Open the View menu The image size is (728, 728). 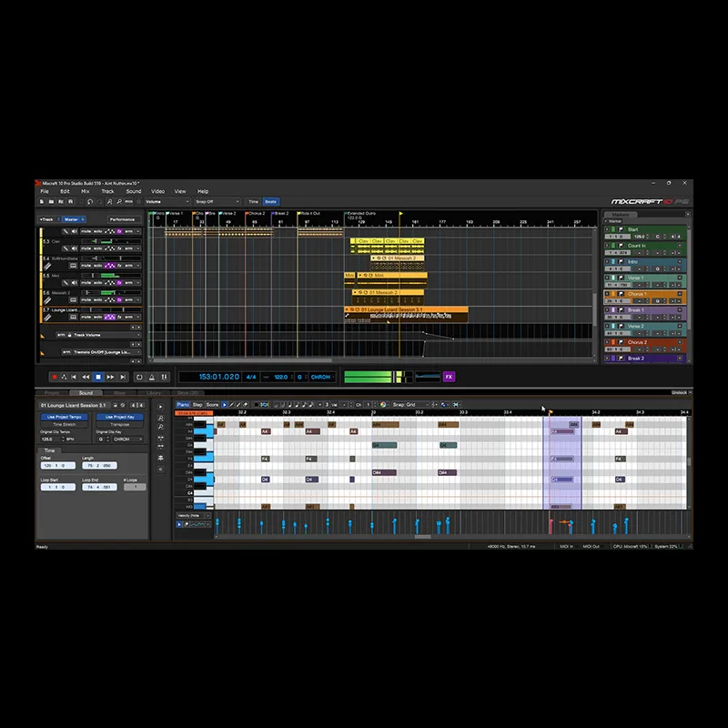(x=180, y=191)
